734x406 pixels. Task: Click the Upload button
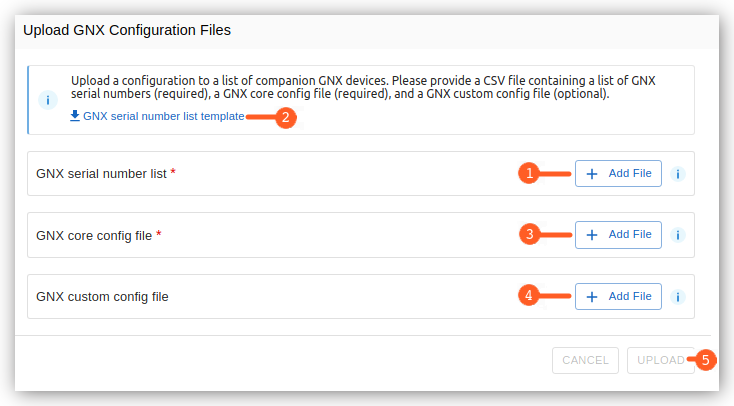point(661,360)
